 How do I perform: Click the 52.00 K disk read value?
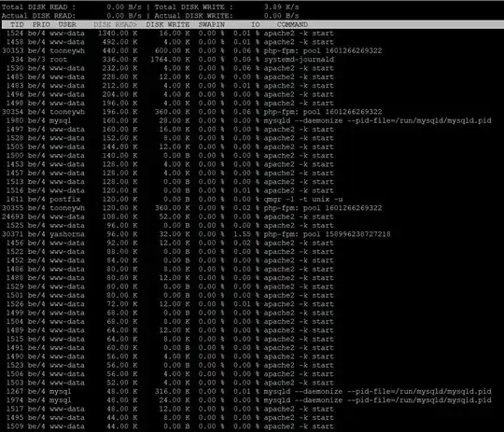pyautogui.click(x=122, y=383)
